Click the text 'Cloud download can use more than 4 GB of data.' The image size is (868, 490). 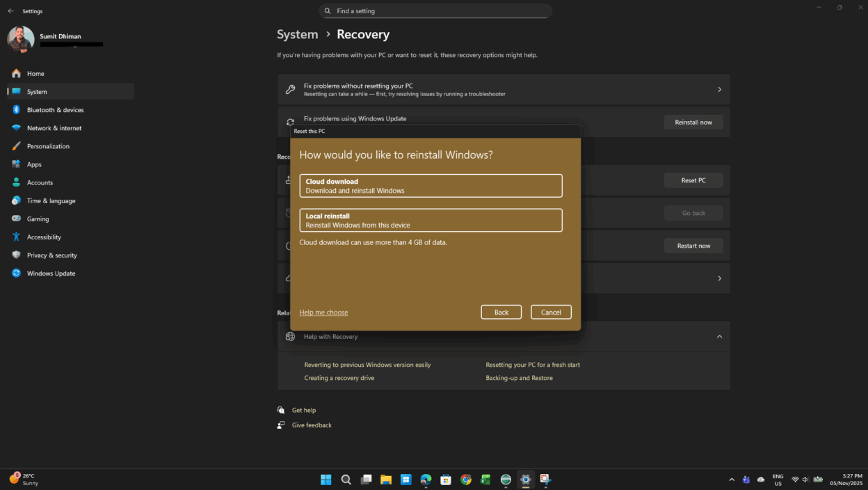(373, 242)
